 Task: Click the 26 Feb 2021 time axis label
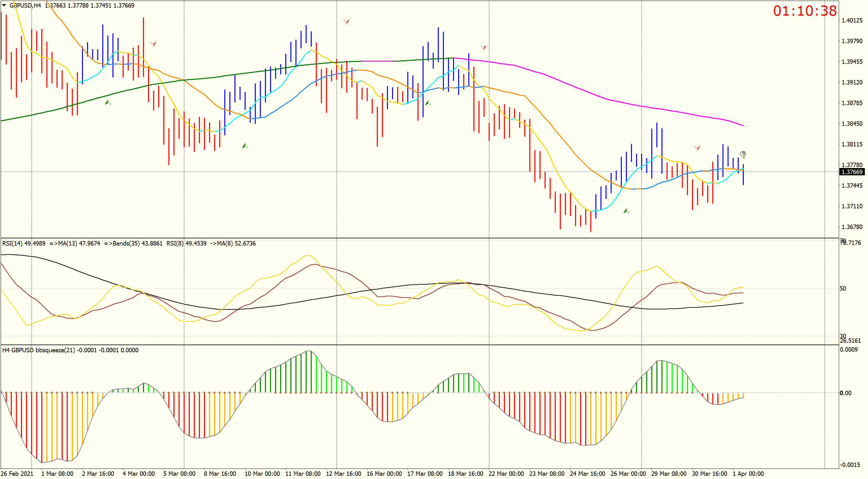[17, 474]
